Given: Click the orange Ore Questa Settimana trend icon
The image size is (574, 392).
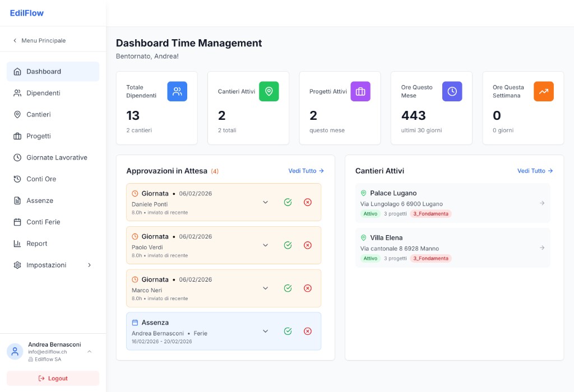Looking at the screenshot, I should [x=543, y=91].
